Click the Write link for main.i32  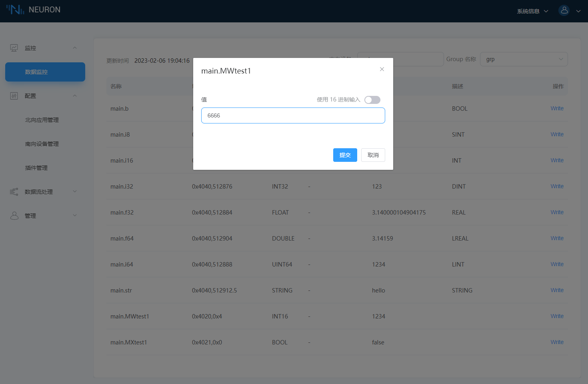556,186
